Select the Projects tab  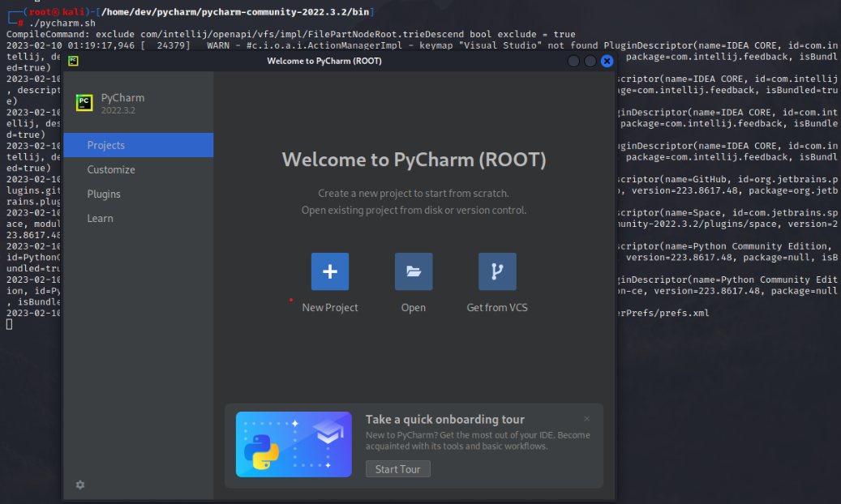coord(139,145)
